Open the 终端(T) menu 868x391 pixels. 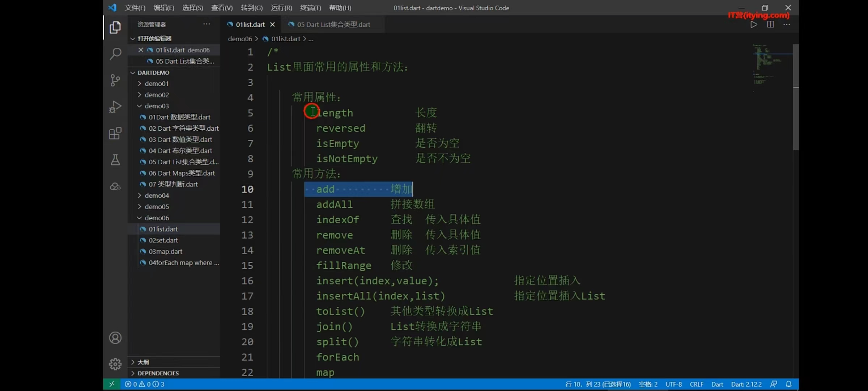[x=310, y=8]
